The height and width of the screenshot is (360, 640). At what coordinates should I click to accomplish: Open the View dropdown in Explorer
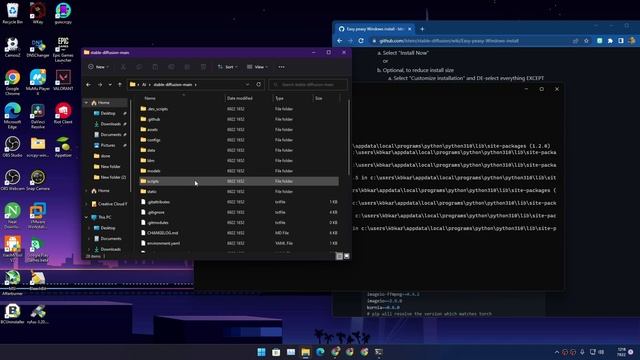click(x=258, y=67)
